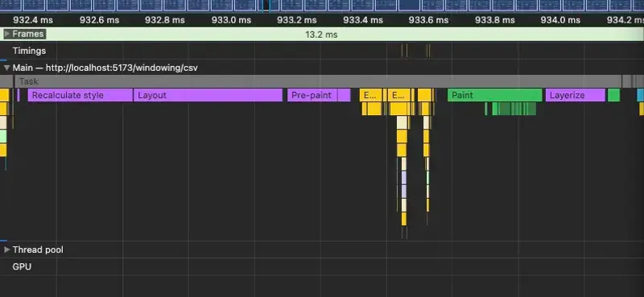The image size is (644, 297).
Task: Click the gray Task bar
Action: click(x=318, y=81)
